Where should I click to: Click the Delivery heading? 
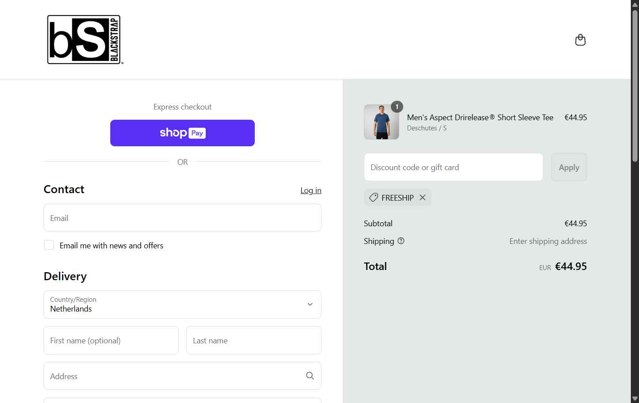[65, 276]
